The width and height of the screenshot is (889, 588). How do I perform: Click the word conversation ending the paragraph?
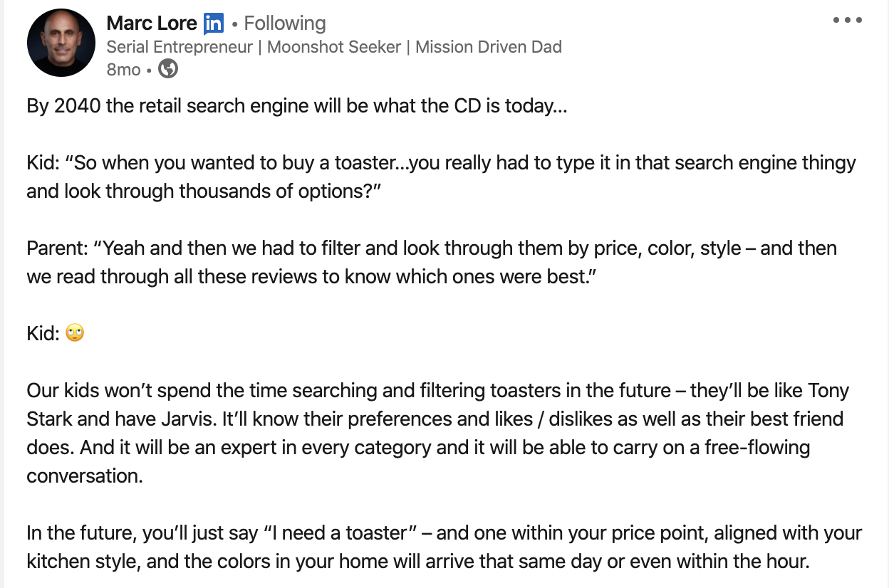85,476
